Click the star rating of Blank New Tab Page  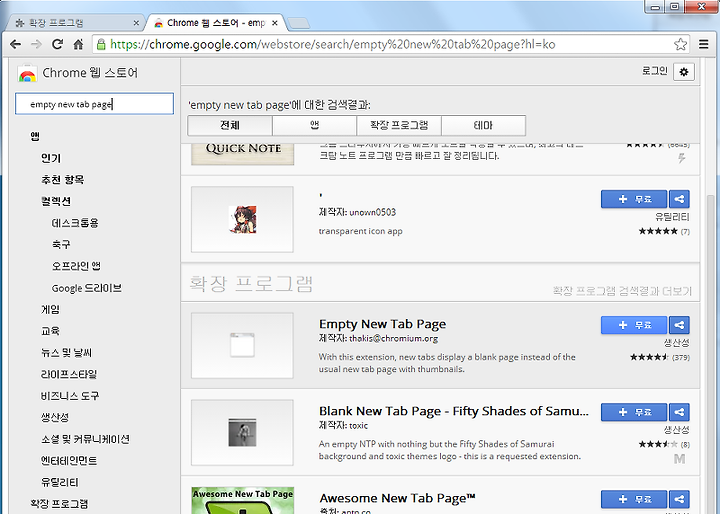[658, 444]
